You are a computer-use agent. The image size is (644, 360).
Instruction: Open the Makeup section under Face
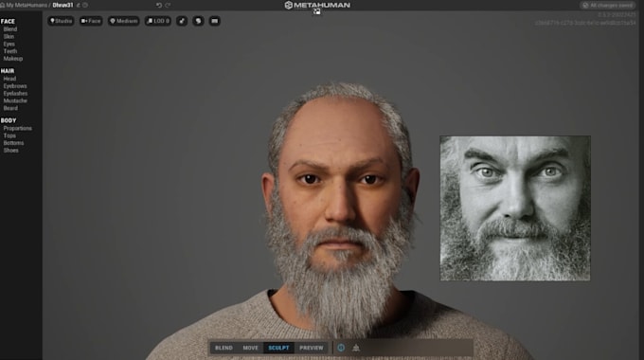[13, 59]
